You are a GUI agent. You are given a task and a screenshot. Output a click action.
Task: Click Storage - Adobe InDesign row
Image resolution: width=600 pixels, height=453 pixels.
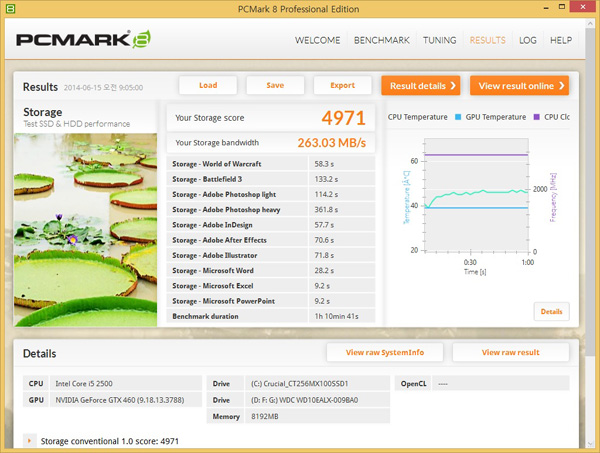271,225
